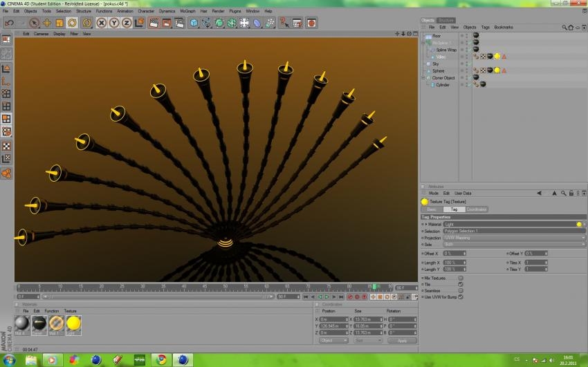Open the Side dropdown
Viewport: 588px width, 367px height.
[x=515, y=245]
